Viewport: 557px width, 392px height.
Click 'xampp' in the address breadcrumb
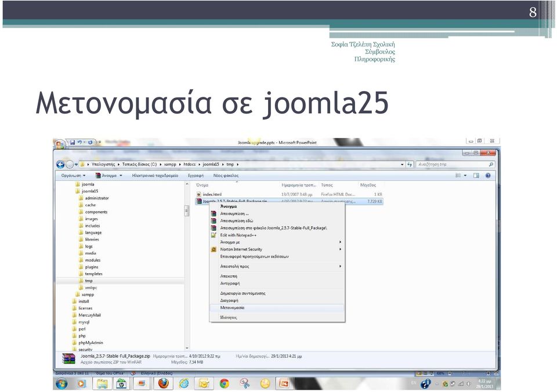170,165
